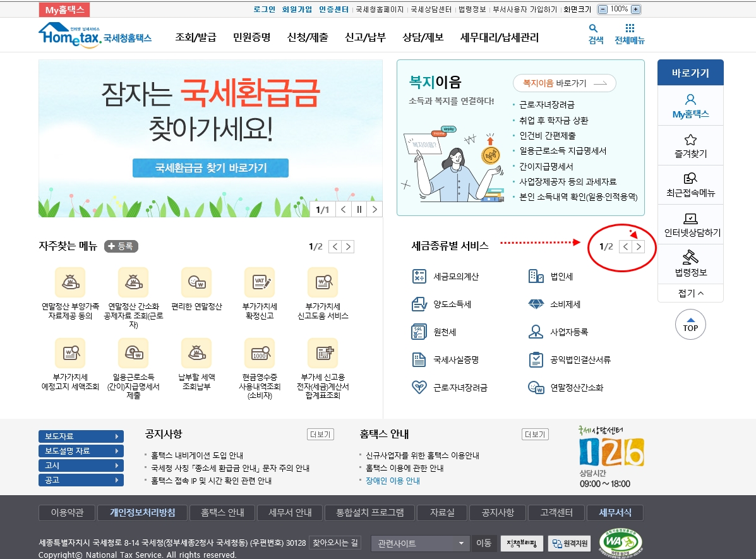
Task: Open 편리한 연말정산 icon
Action: [x=196, y=282]
